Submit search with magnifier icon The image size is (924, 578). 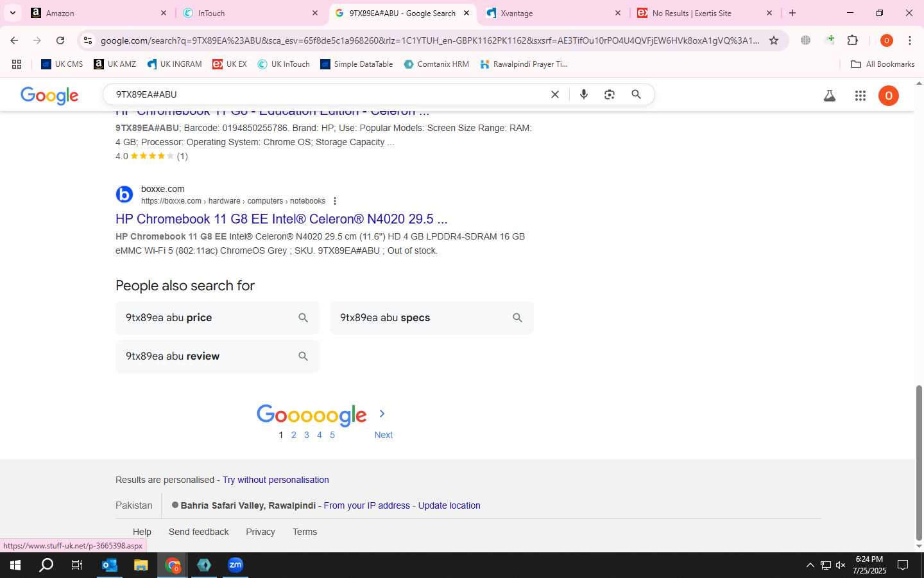pos(636,94)
